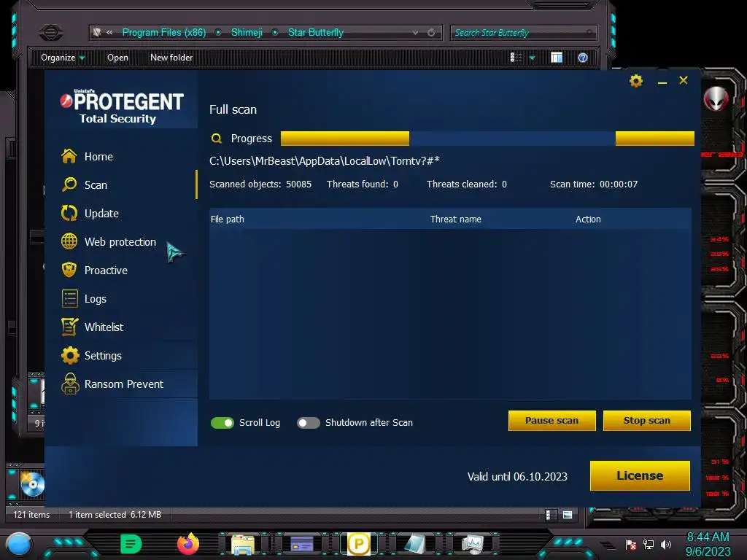The width and height of the screenshot is (747, 560).
Task: Open the Protegent P taskbar icon
Action: tap(359, 544)
